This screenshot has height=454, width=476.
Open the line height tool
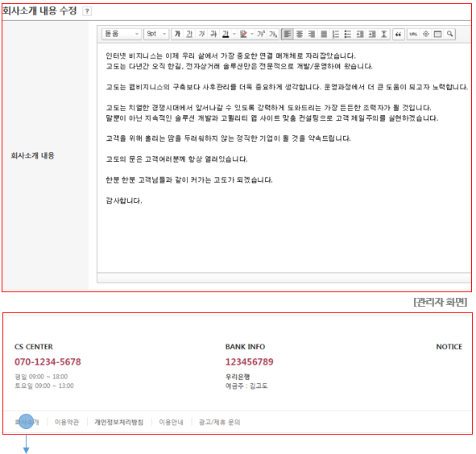click(384, 34)
